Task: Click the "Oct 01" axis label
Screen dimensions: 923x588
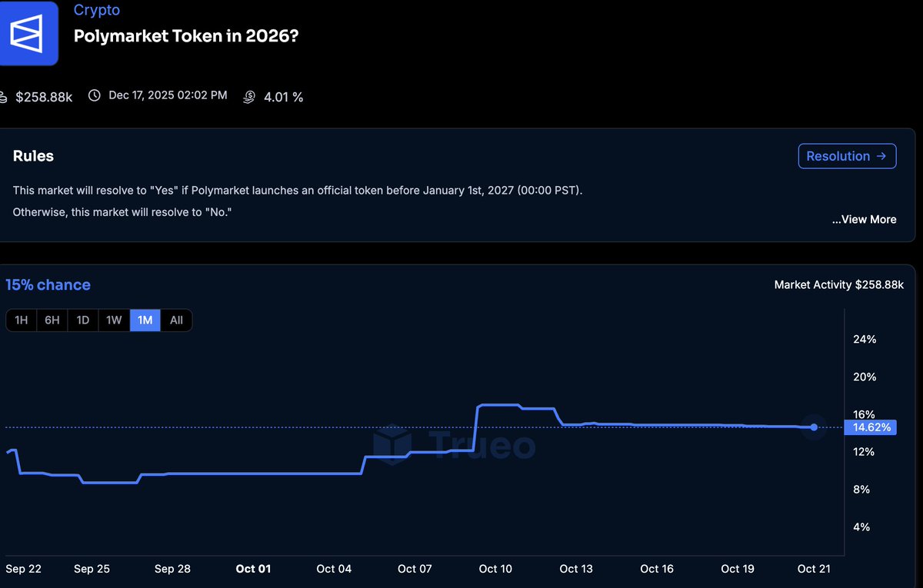Action: tap(253, 569)
